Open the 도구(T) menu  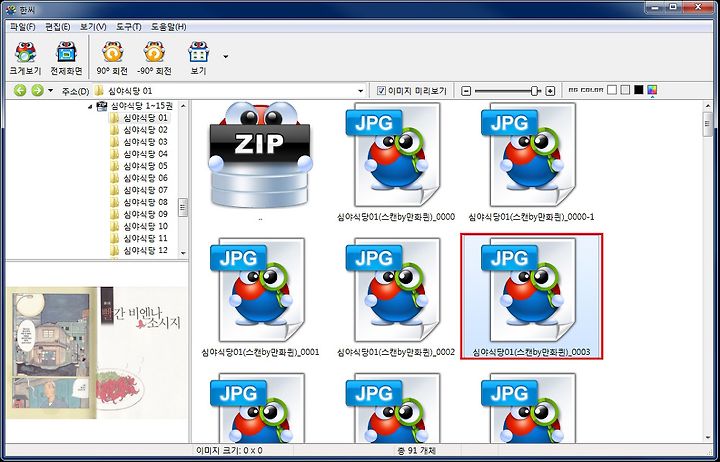click(129, 27)
